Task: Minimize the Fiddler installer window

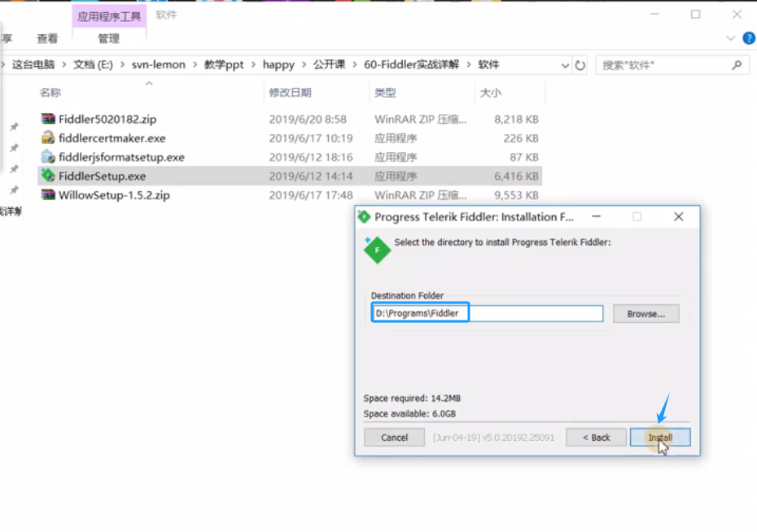Action: click(x=596, y=216)
